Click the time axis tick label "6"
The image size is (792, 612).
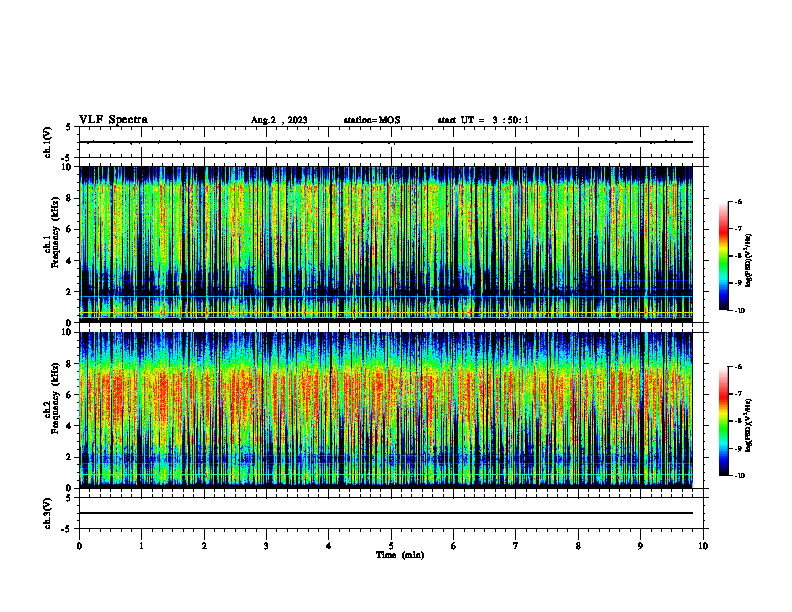click(x=454, y=546)
